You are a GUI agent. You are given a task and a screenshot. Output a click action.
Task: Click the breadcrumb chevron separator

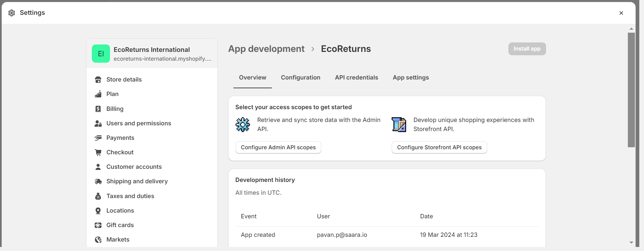313,49
